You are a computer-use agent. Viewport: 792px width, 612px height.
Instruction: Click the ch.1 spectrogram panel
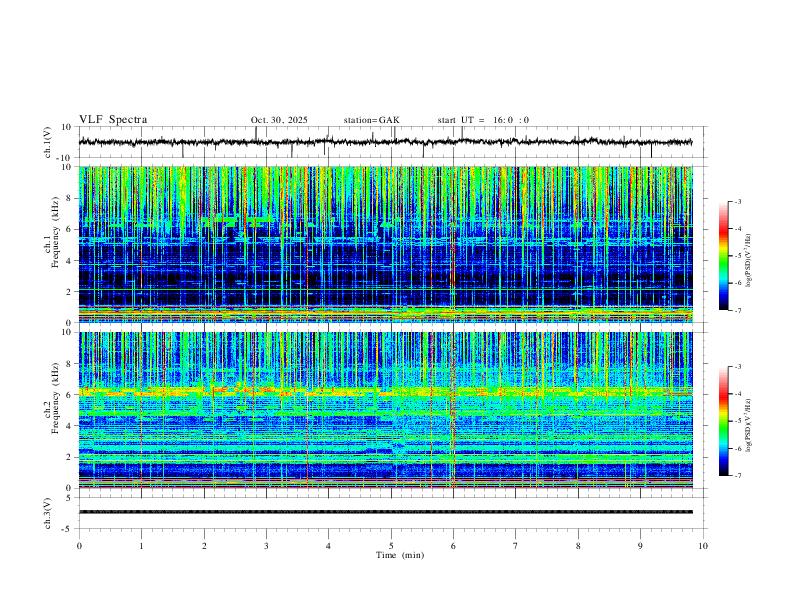coord(385,244)
